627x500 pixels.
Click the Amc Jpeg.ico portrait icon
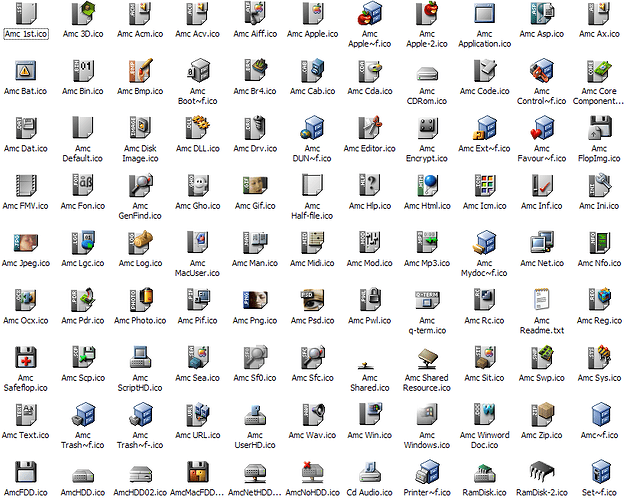point(26,243)
